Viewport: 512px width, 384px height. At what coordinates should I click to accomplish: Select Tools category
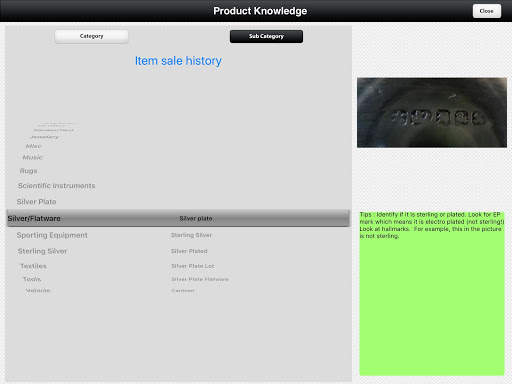32,279
